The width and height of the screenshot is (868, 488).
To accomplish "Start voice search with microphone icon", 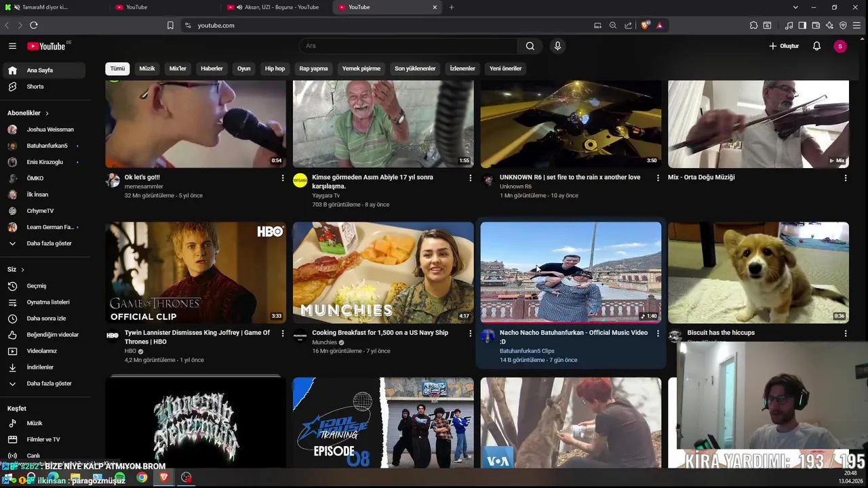I will (557, 46).
